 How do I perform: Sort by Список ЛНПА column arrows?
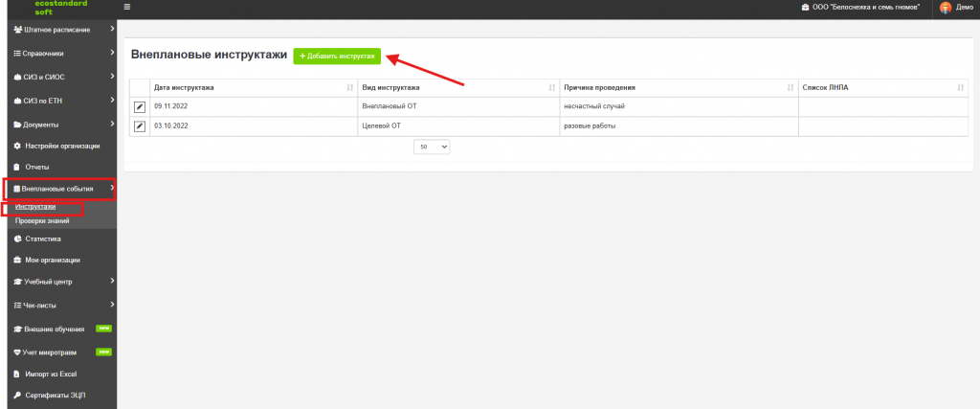[961, 88]
